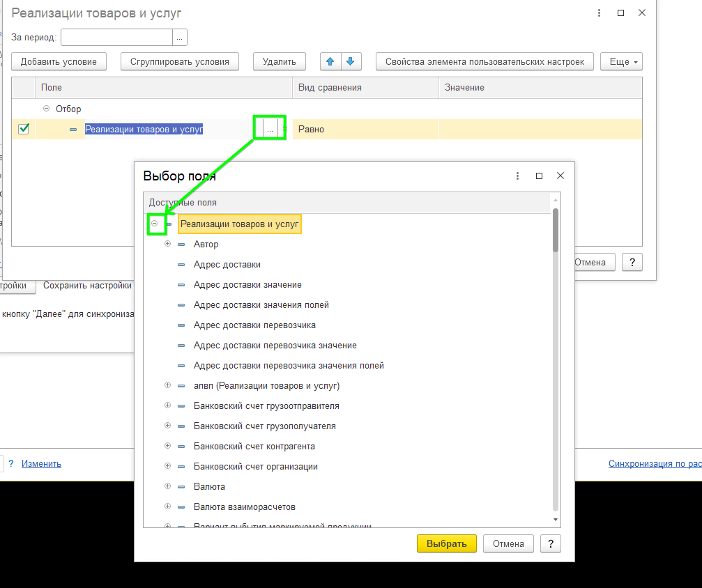Click the За период input field
Screen dimensions: 702x588
(x=116, y=38)
